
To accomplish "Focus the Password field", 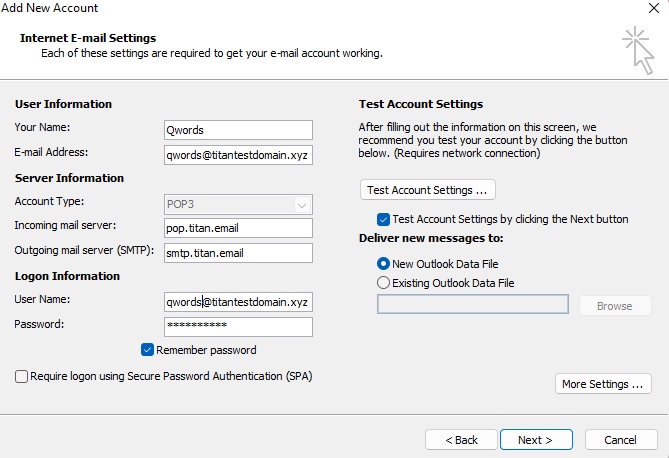I will pos(238,327).
